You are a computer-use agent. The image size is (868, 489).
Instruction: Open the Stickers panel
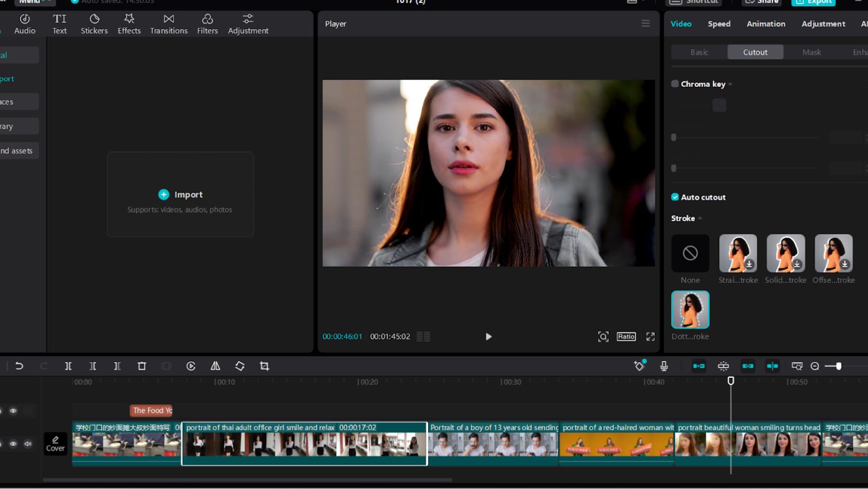click(x=94, y=24)
